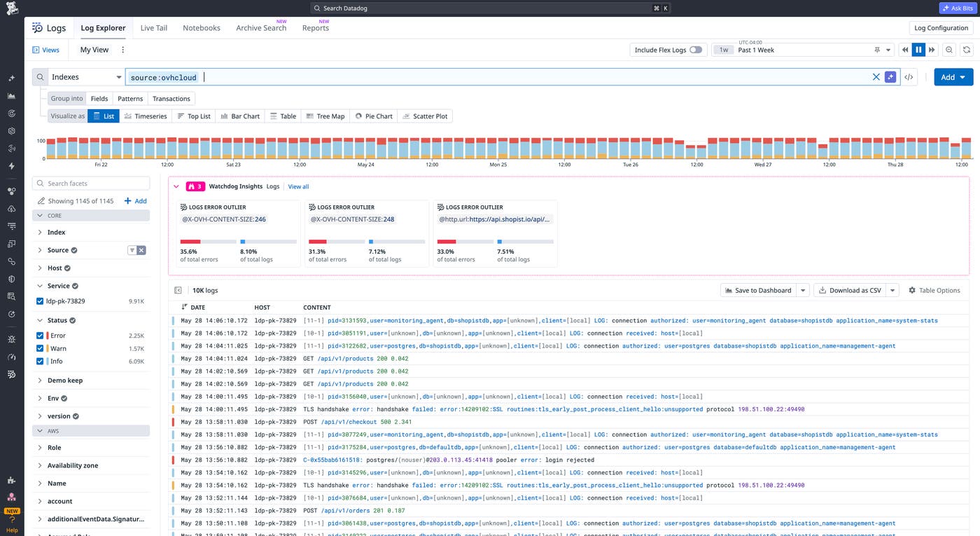Click the magnifier icon beside Indexes

pos(40,77)
